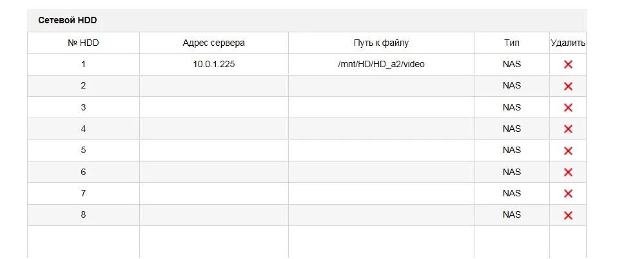Remove HDD number 6 entry
This screenshot has width=644, height=259.
(x=568, y=172)
